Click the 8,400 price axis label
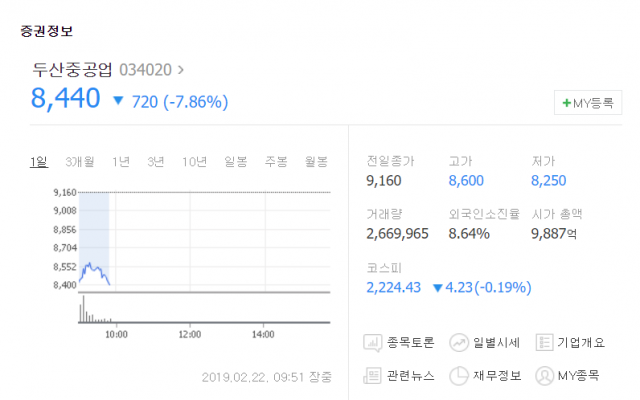The image size is (640, 400). tap(65, 285)
